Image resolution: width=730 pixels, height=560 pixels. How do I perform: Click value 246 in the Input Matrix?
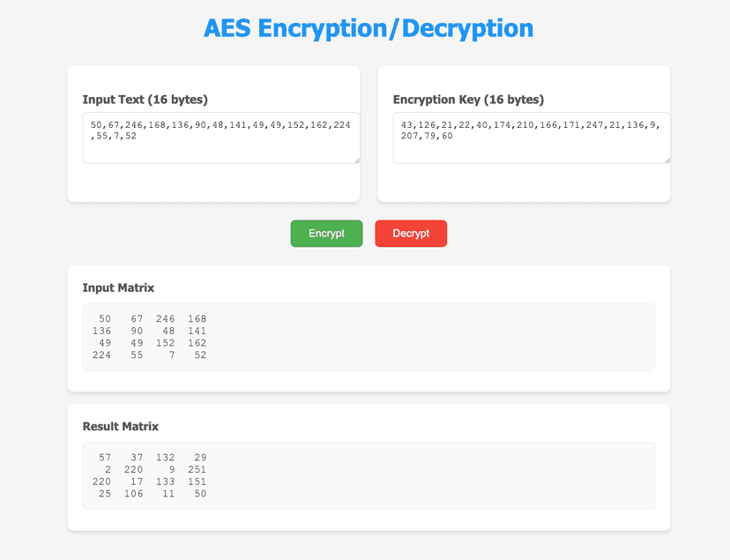(165, 318)
